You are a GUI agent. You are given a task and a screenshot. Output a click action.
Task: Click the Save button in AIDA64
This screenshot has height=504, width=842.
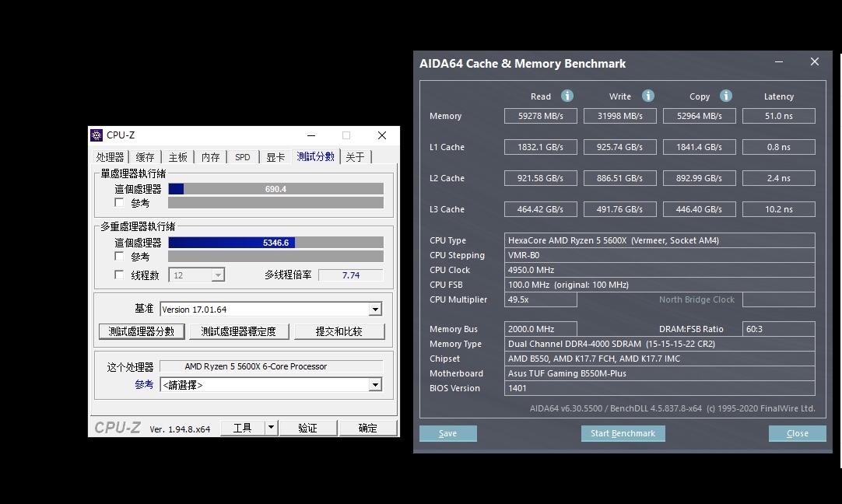coord(447,433)
